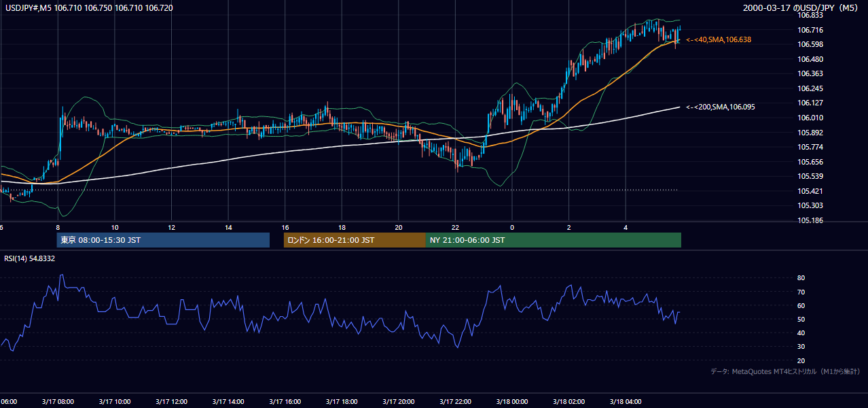Click hour tick 18 below the price chart
The width and height of the screenshot is (868, 408).
click(x=342, y=227)
